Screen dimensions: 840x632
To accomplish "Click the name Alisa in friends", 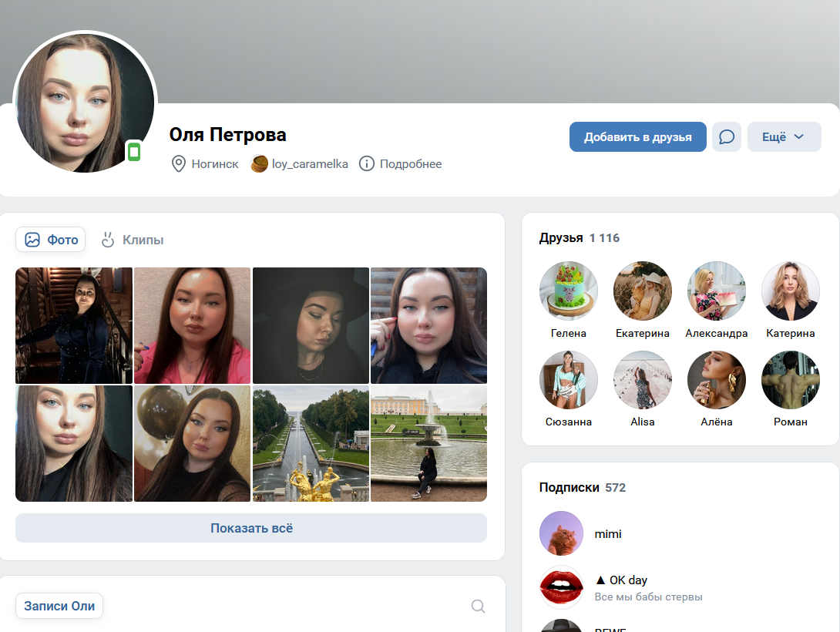I will point(642,422).
